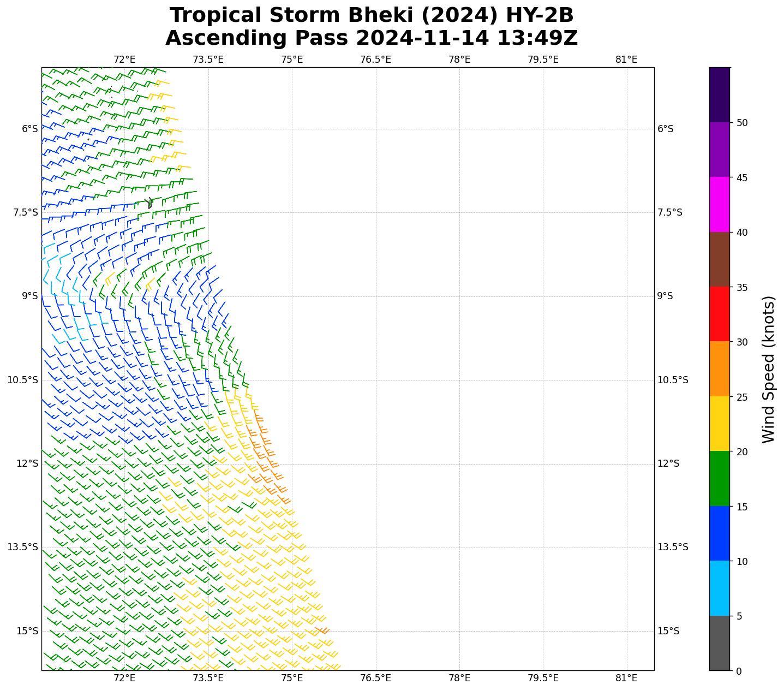
Task: Click the colorbar tick label '25'
Action: (x=741, y=397)
